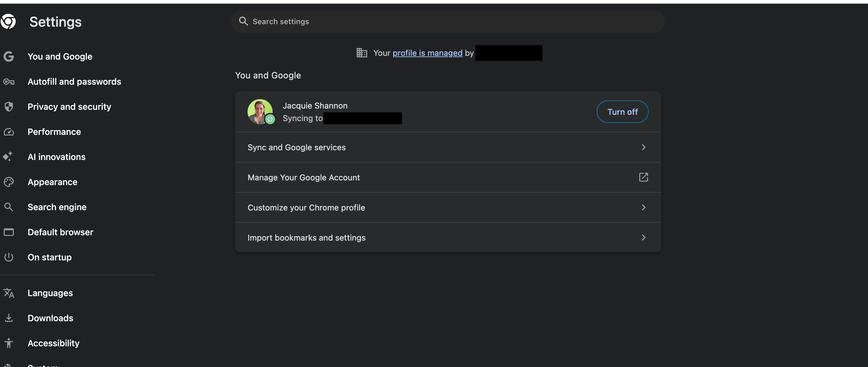Viewport: 868px width, 367px height.
Task: Open Import bookmarks and settings
Action: 448,237
